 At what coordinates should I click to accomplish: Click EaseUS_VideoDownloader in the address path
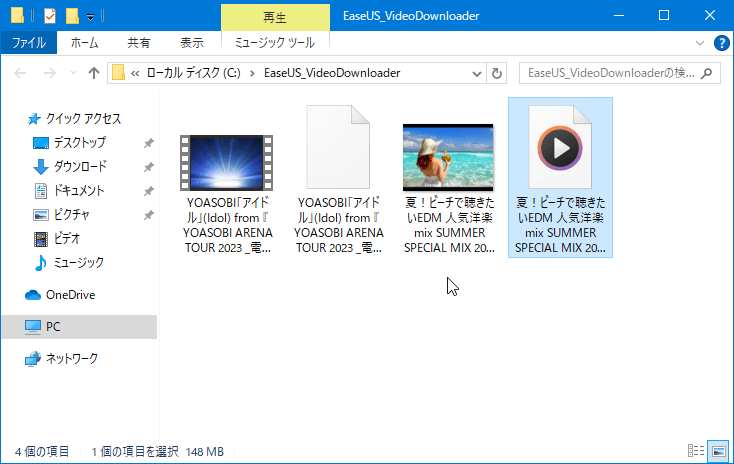(x=332, y=73)
